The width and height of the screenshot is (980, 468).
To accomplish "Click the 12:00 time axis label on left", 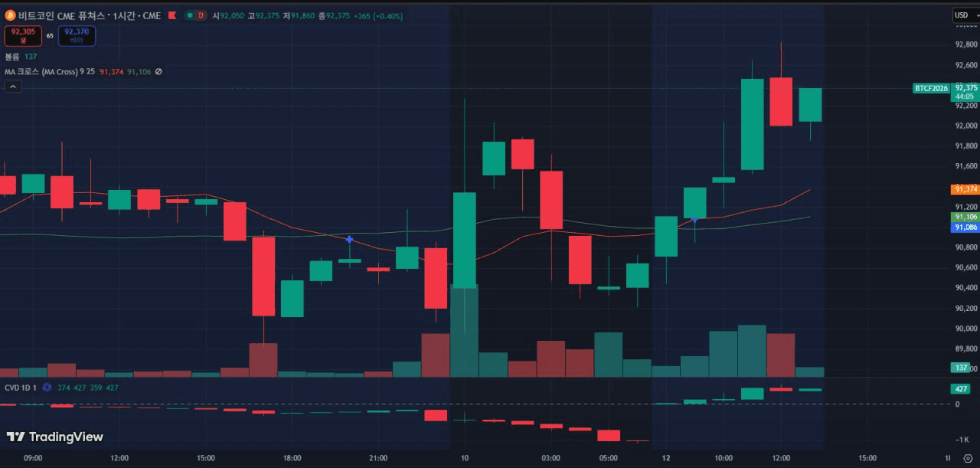I will [119, 458].
